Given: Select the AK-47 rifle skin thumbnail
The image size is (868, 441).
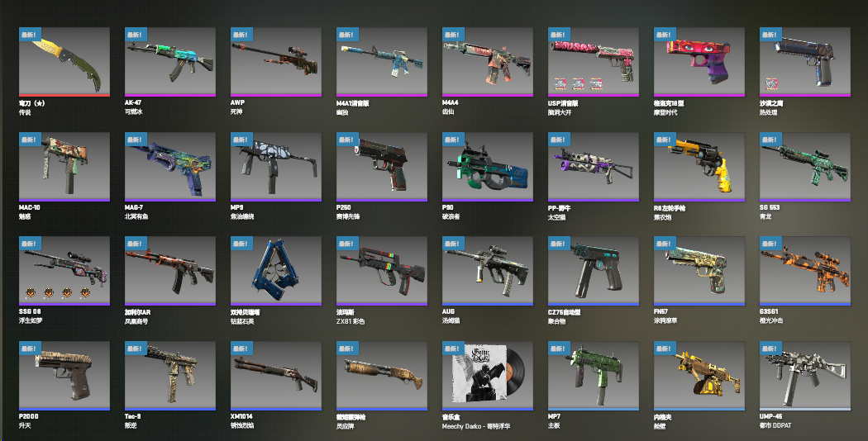Looking at the screenshot, I should click(x=170, y=61).
